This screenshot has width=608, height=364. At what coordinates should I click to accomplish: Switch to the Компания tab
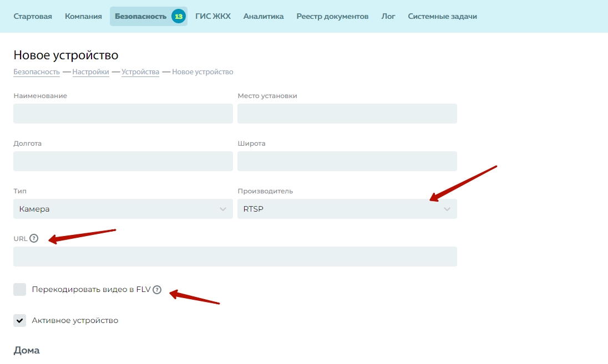tap(83, 16)
